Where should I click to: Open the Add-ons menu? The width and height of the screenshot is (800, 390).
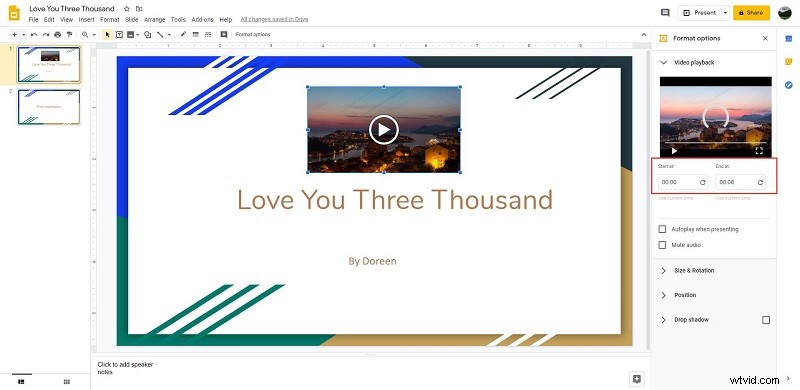click(x=203, y=19)
